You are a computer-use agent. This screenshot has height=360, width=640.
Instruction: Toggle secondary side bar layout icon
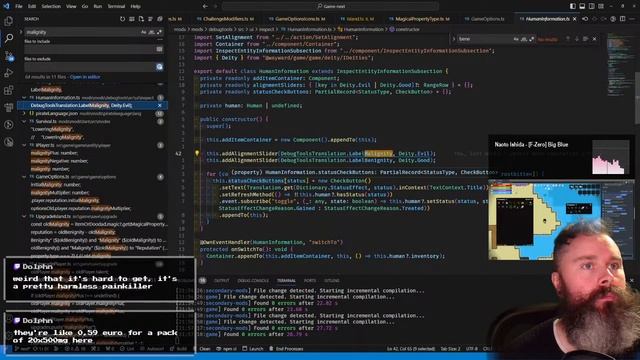coord(591,6)
